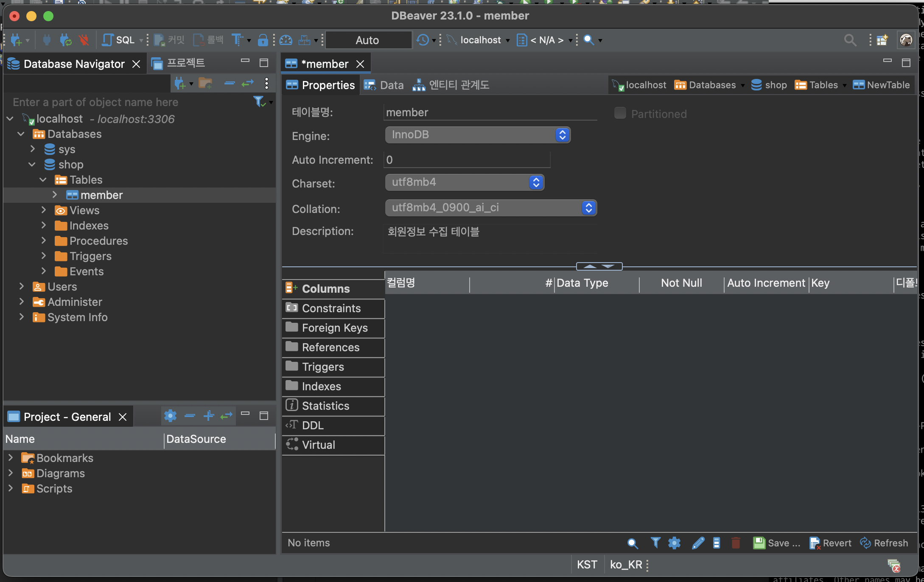
Task: Click the delete trash icon in bottom bar
Action: click(736, 543)
